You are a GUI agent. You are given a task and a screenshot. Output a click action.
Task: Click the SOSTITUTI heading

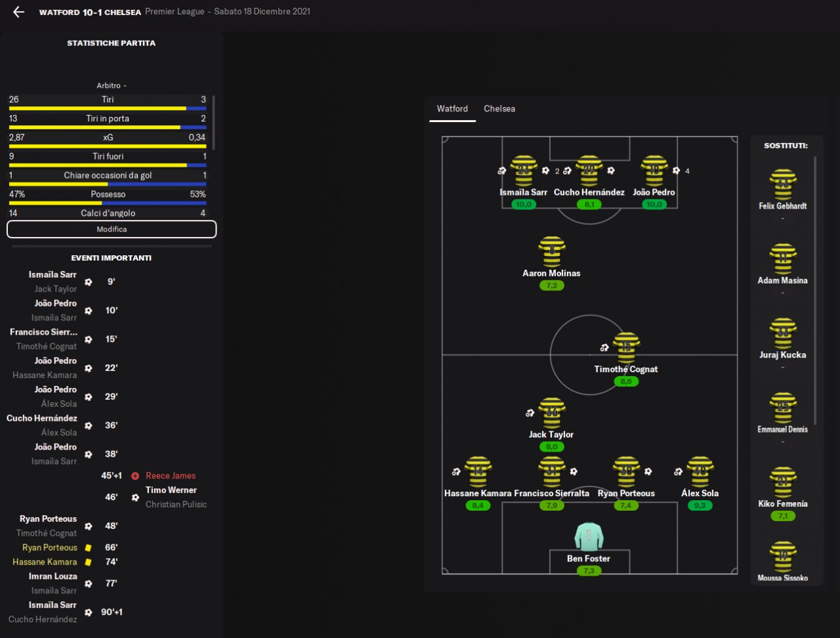[x=786, y=146]
